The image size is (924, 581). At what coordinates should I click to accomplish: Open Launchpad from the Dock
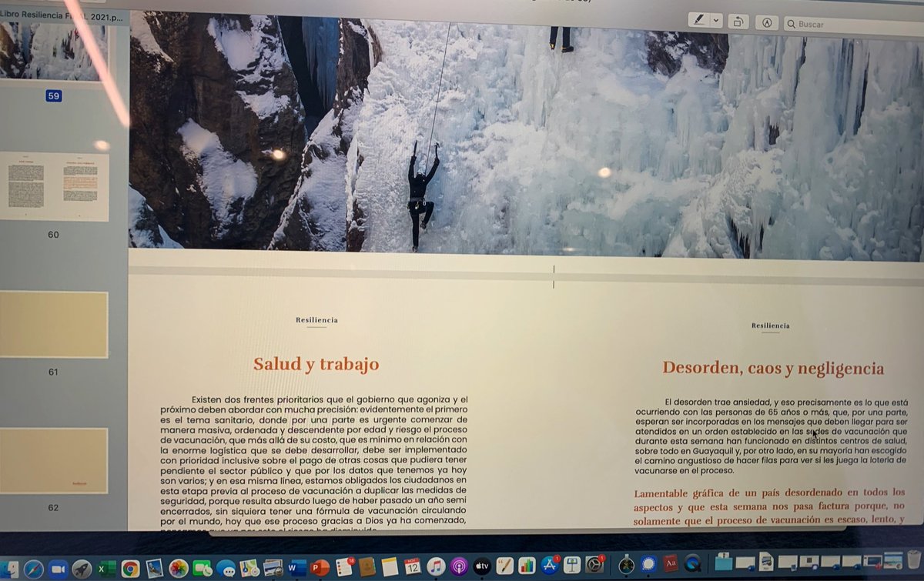(82, 569)
